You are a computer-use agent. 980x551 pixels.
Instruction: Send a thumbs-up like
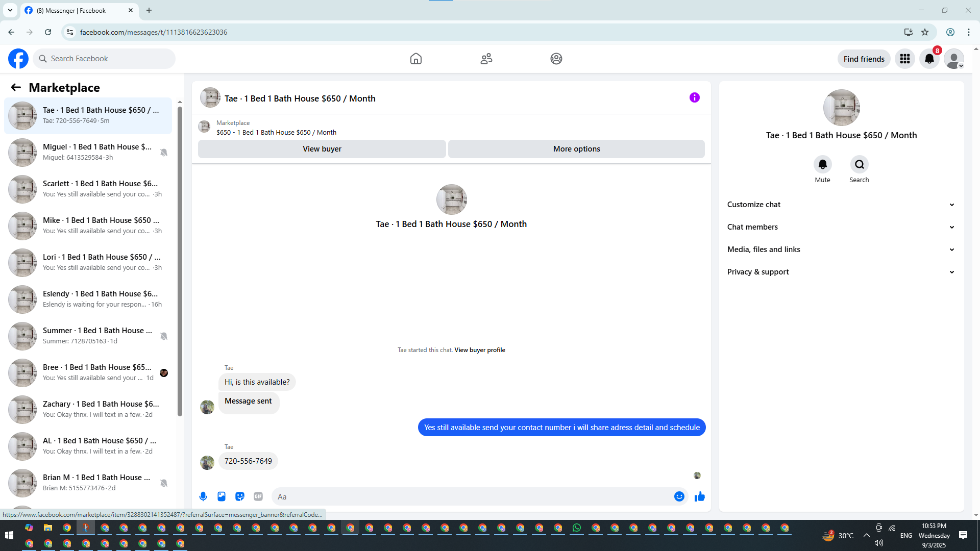point(700,496)
